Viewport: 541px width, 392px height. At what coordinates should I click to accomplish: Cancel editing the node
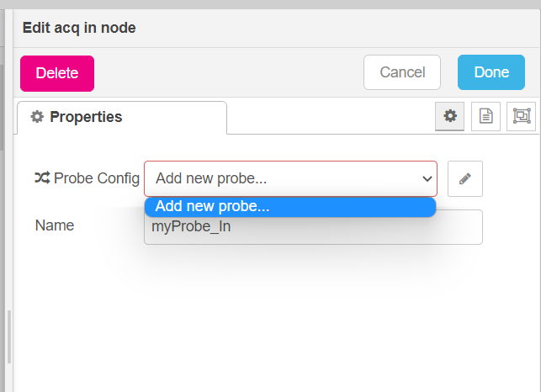point(402,72)
